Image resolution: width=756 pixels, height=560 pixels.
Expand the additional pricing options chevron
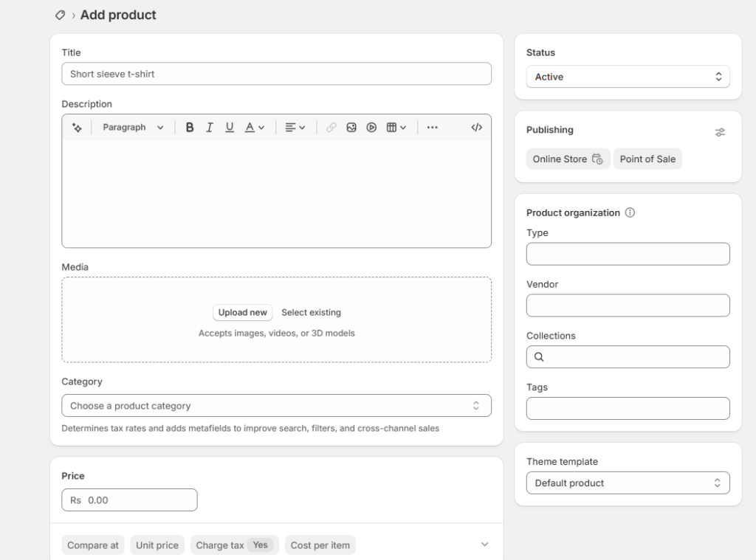click(484, 545)
